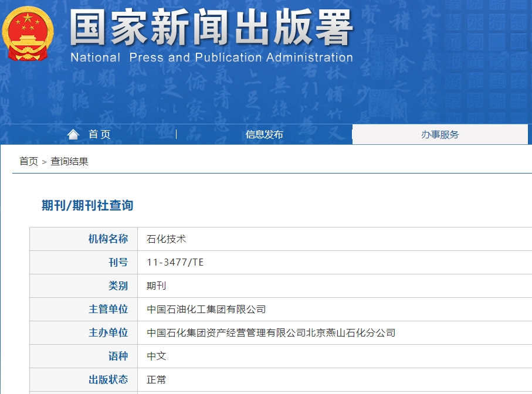The image size is (532, 394).
Task: Select the 石化技术 name value
Action: coord(166,239)
